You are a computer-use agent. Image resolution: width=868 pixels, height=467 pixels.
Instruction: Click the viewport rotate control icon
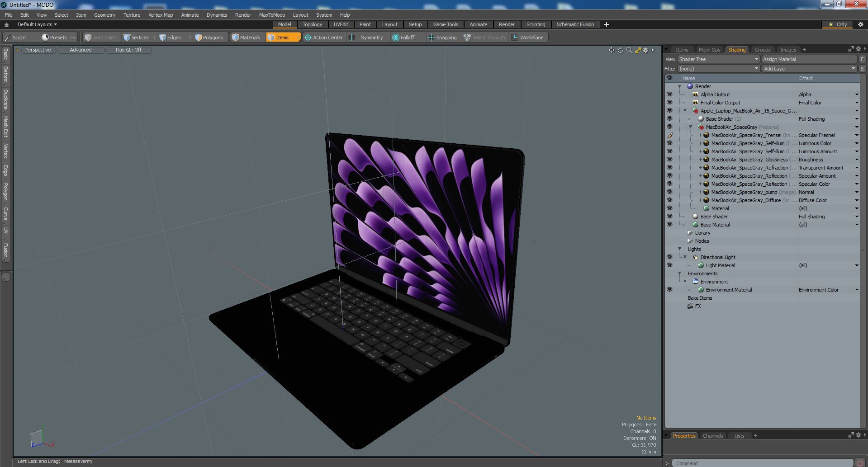620,50
